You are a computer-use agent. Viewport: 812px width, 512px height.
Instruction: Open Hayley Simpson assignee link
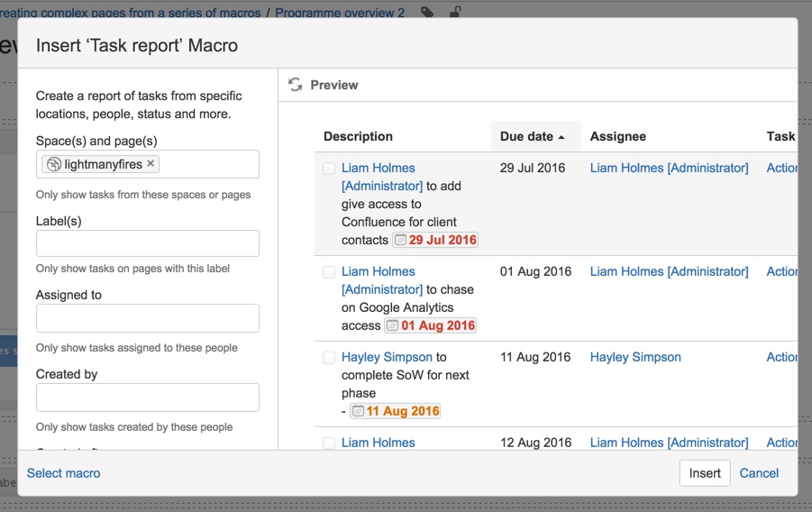pyautogui.click(x=635, y=357)
